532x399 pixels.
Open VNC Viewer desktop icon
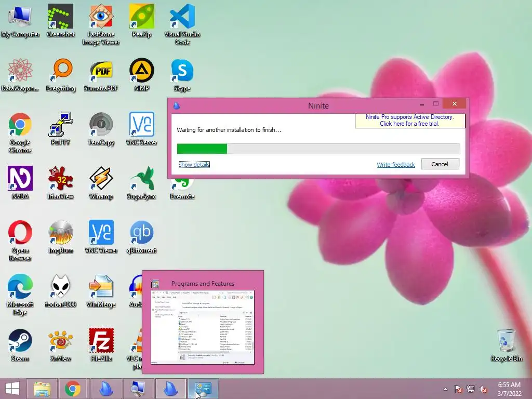pyautogui.click(x=101, y=237)
